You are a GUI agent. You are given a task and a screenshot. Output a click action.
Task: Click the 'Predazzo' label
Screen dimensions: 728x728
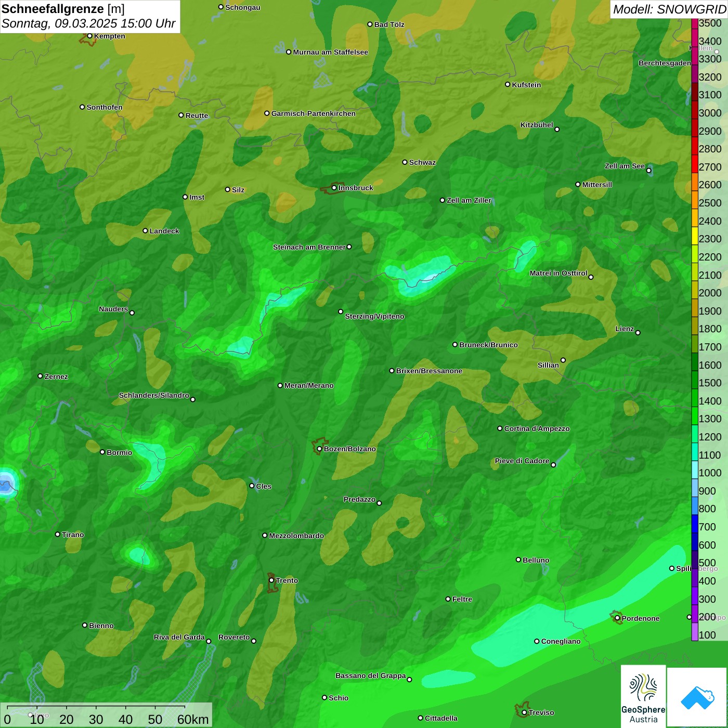point(359,499)
